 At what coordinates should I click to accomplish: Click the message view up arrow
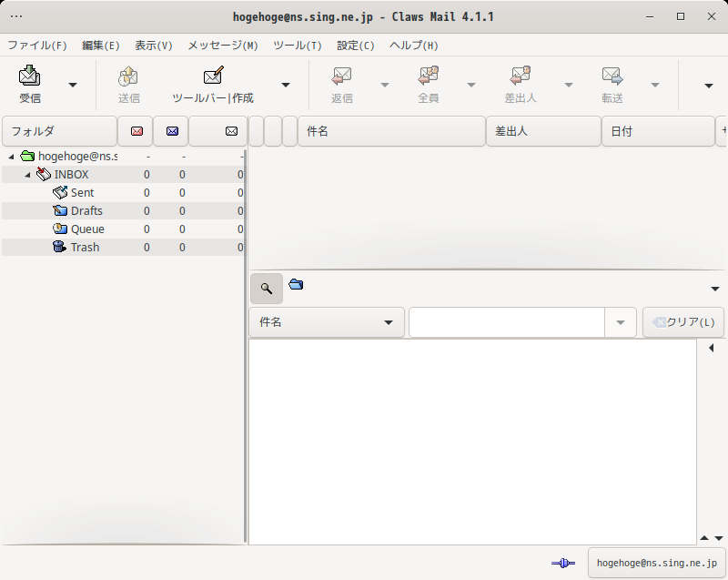coord(704,538)
